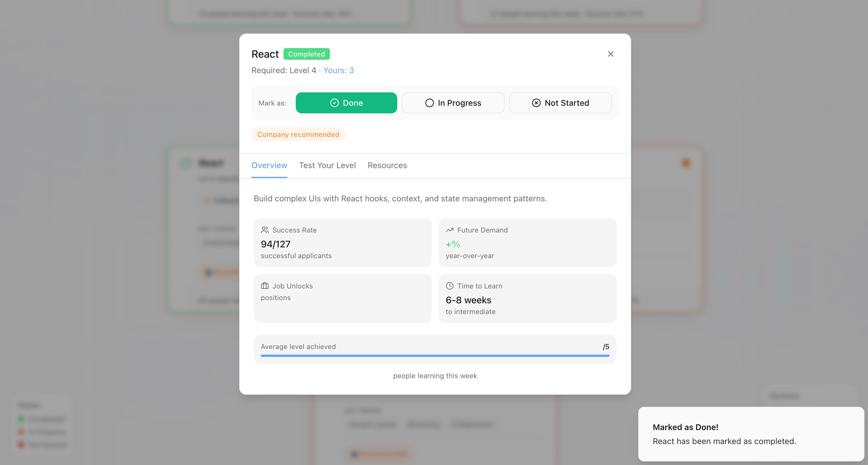Click the Marked as Done notification toast
Image resolution: width=868 pixels, height=465 pixels.
pyautogui.click(x=751, y=434)
